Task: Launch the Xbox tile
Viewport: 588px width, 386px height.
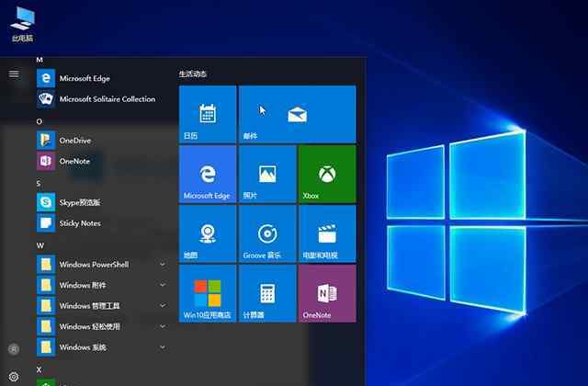Action: 327,174
